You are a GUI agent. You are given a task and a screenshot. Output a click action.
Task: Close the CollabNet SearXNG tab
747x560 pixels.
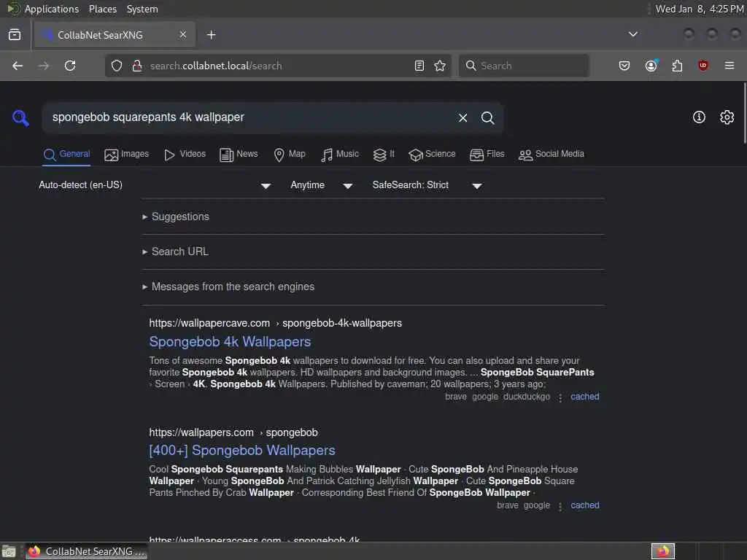point(183,34)
